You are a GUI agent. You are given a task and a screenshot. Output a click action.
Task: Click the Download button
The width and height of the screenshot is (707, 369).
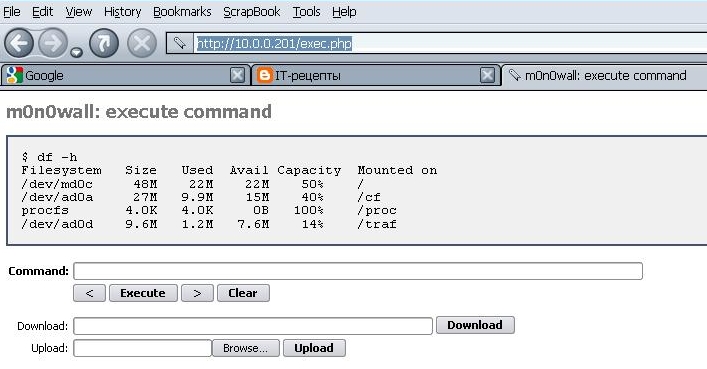tap(475, 325)
